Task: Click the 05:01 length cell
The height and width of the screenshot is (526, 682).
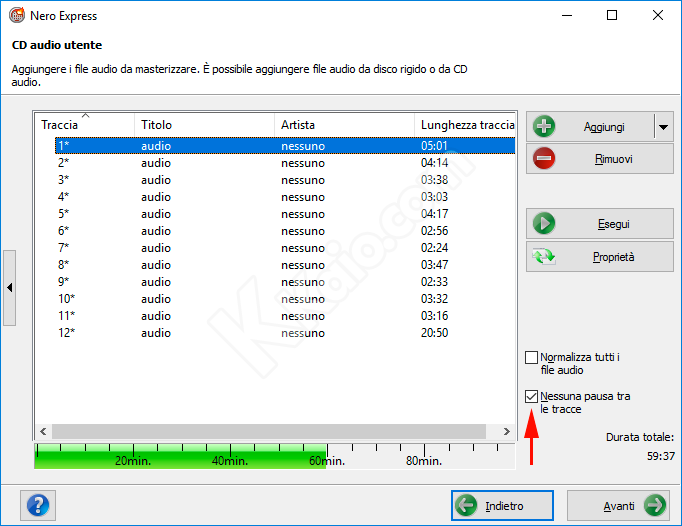Action: (434, 146)
